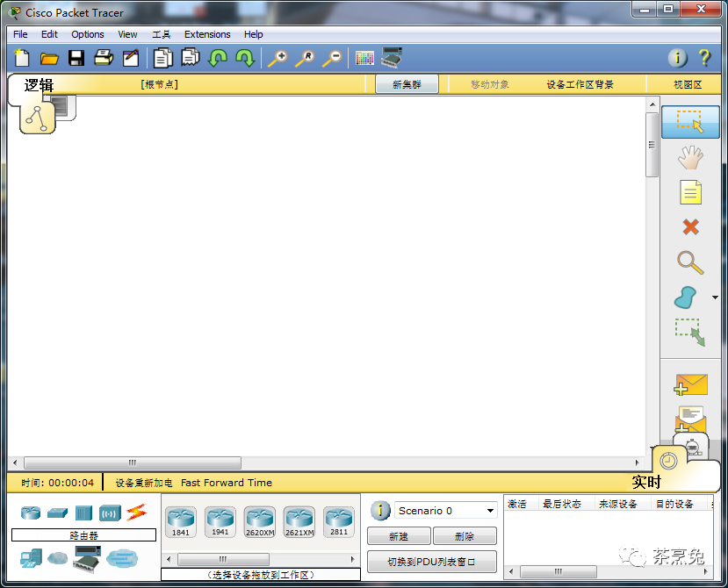Add a simple PDU with the envelope icon
Screen dimensions: 728x588
click(x=690, y=384)
